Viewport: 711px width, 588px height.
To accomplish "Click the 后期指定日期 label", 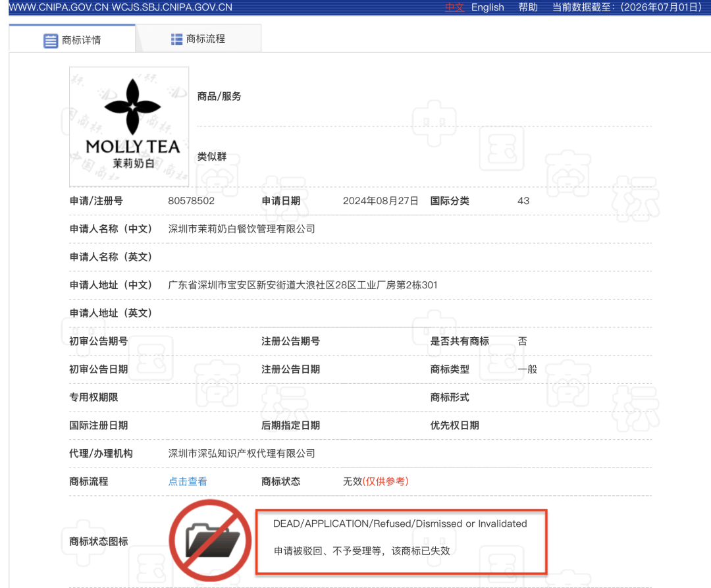I will pyautogui.click(x=291, y=426).
